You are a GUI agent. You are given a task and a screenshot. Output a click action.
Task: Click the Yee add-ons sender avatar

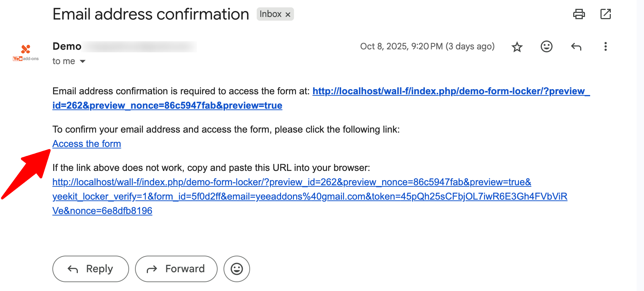[25, 53]
